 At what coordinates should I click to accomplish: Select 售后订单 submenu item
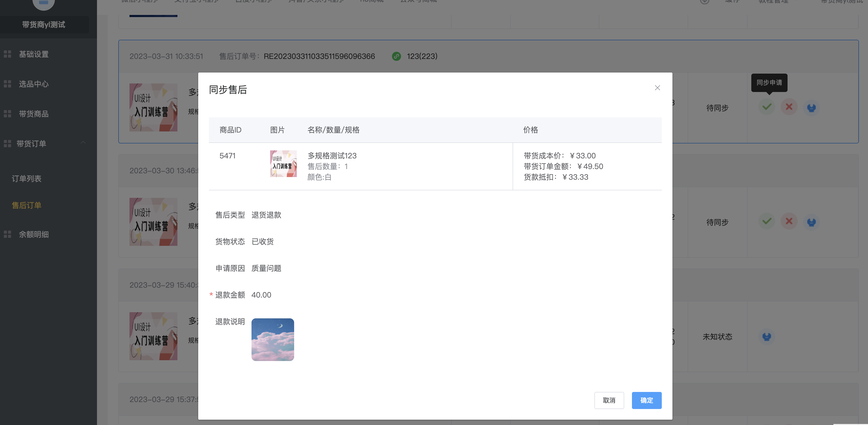[x=27, y=205]
